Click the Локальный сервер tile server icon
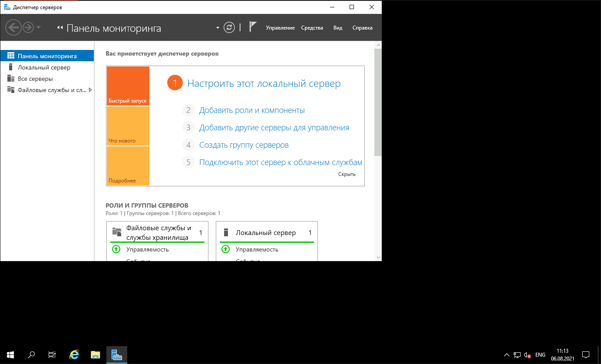Screen dimensions: 601x364 pos(226,232)
